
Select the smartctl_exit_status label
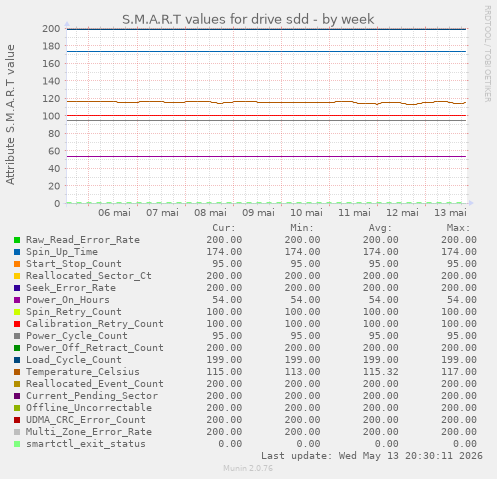86,444
